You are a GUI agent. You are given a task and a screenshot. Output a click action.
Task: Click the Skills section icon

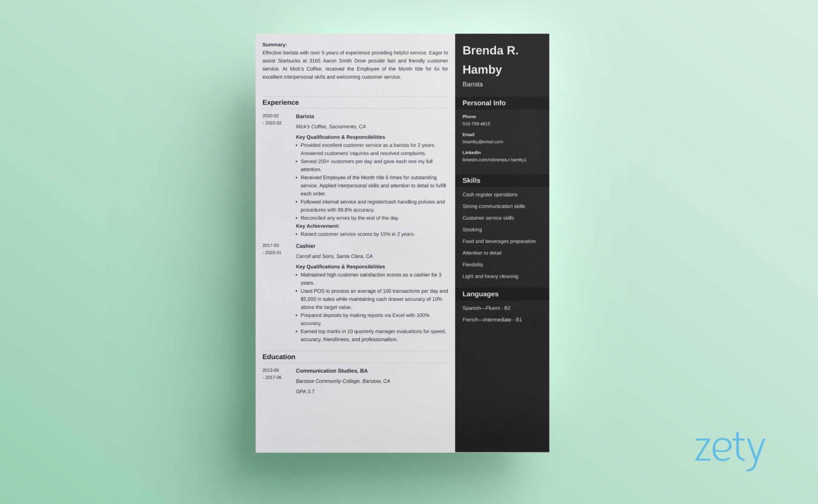(x=471, y=180)
